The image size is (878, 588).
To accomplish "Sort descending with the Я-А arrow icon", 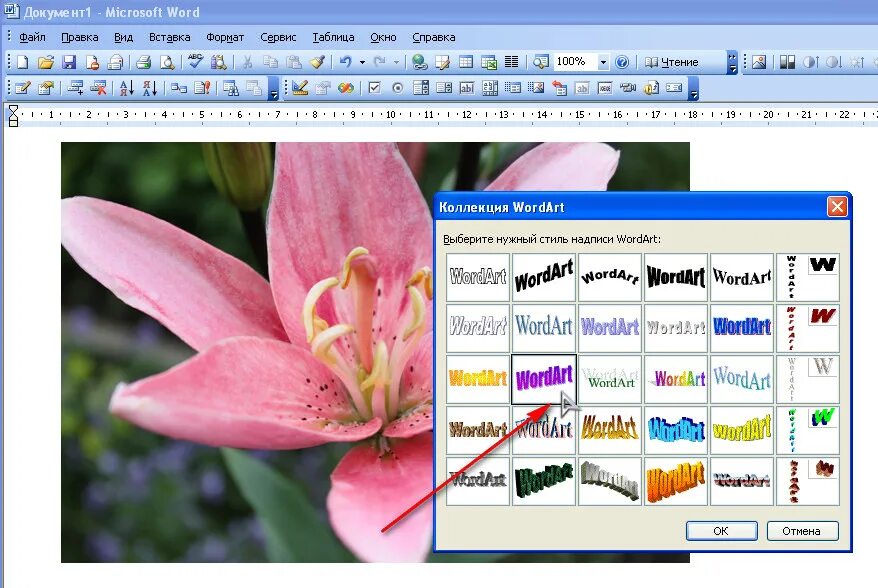I will (150, 88).
